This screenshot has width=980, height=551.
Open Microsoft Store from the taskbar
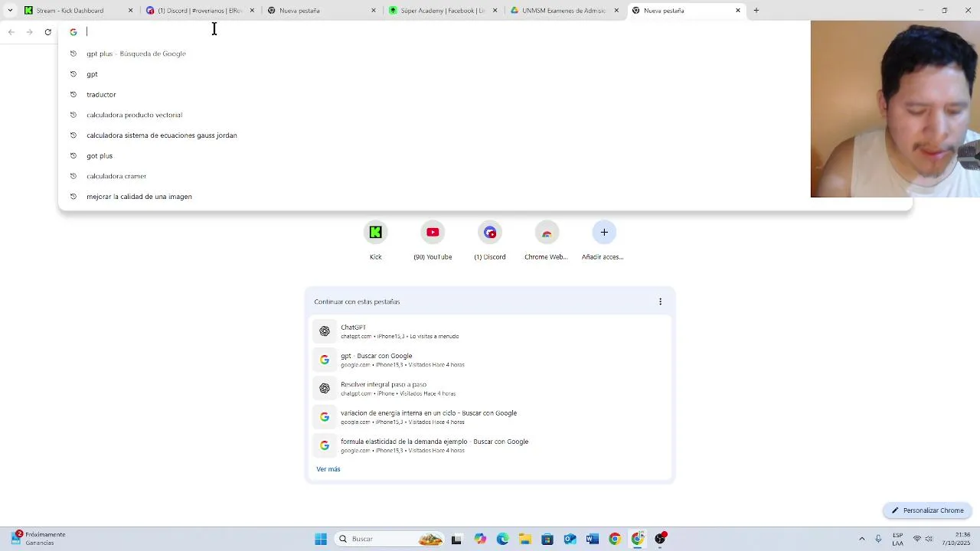(547, 539)
